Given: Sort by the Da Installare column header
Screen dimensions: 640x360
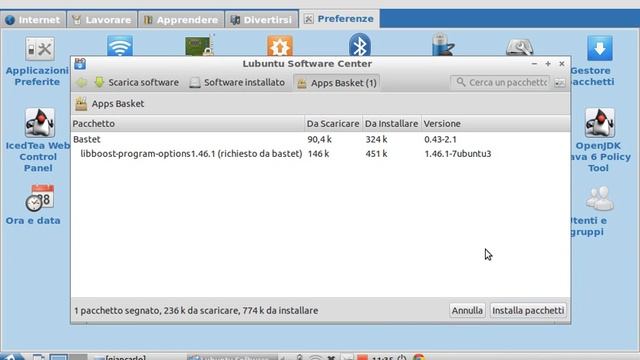Looking at the screenshot, I should tap(391, 124).
